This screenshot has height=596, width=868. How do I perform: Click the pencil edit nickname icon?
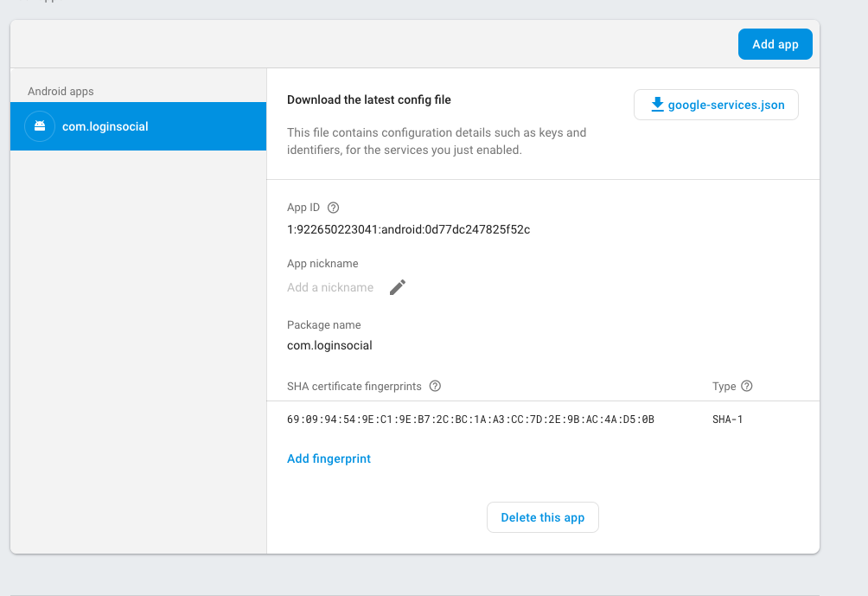coord(398,287)
